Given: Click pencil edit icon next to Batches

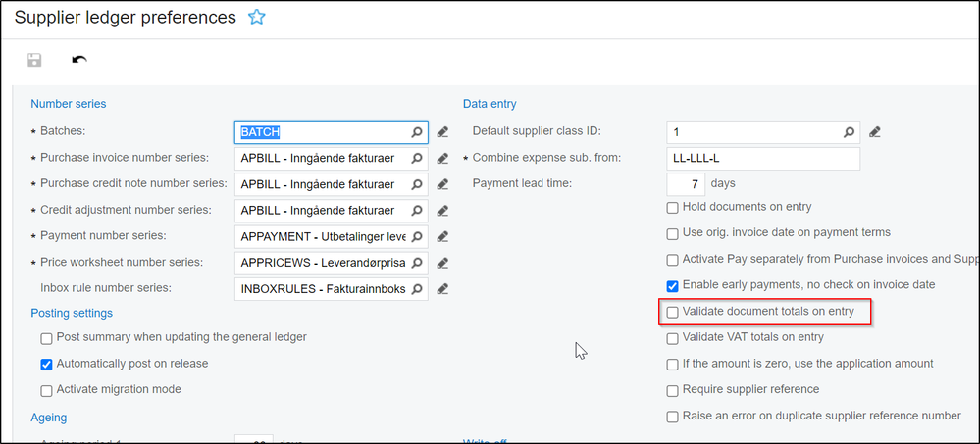Looking at the screenshot, I should click(443, 131).
